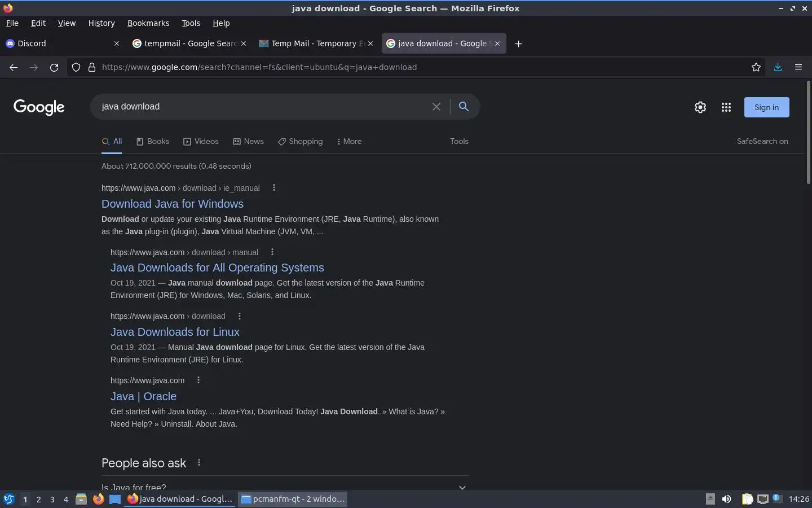The height and width of the screenshot is (508, 812).
Task: Open the Firefox downloads panel
Action: 778,67
